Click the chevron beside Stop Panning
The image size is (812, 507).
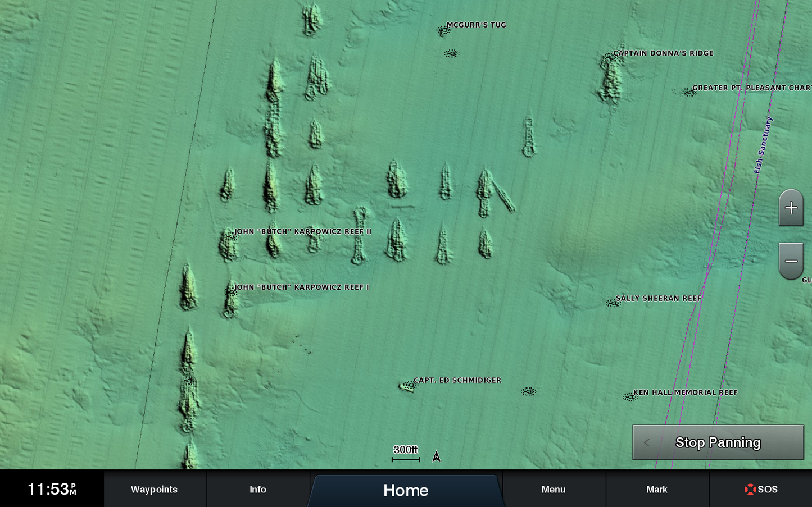646,442
